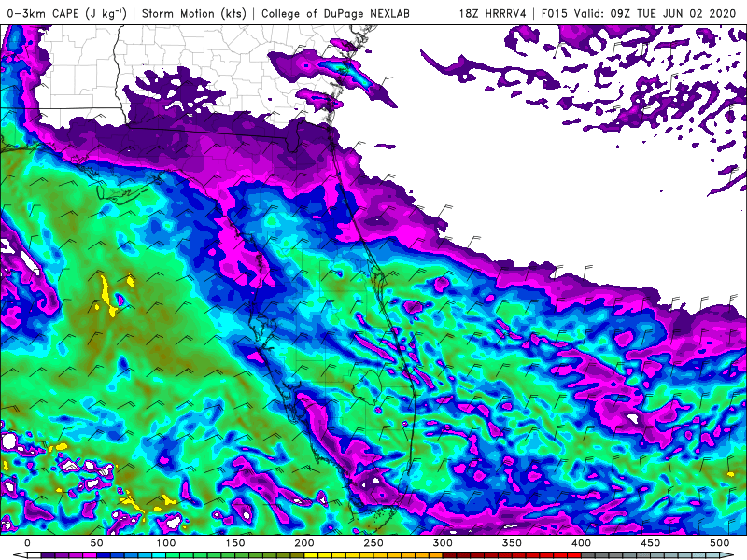Click the white swatch at the color bar start
This screenshot has height=560, width=747.
pos(34,555)
